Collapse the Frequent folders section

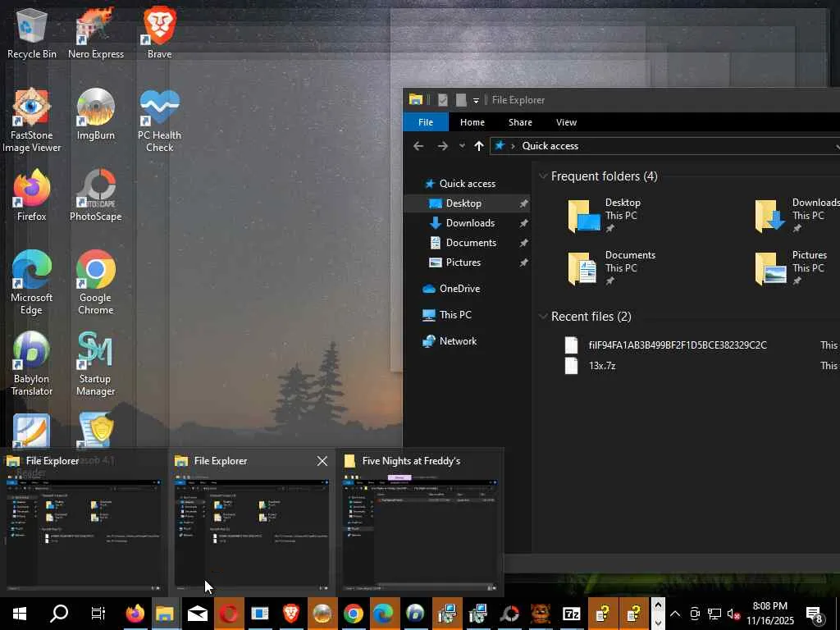click(543, 176)
